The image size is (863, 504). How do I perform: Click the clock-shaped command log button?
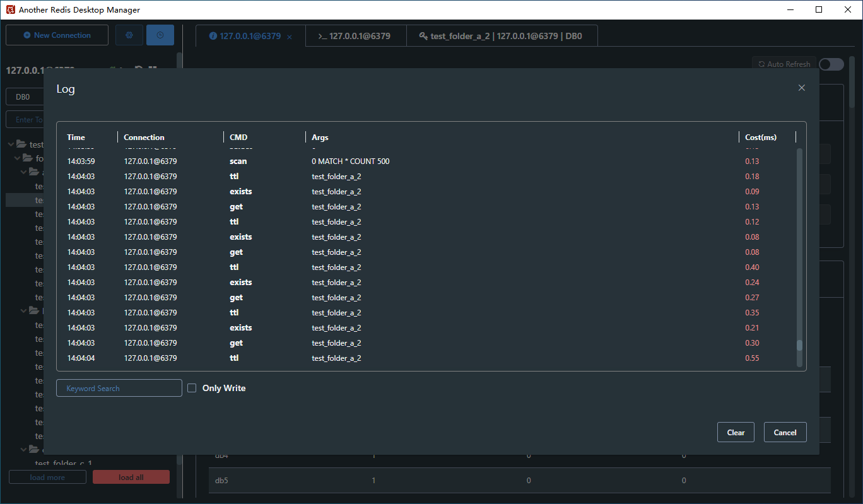[x=160, y=35]
